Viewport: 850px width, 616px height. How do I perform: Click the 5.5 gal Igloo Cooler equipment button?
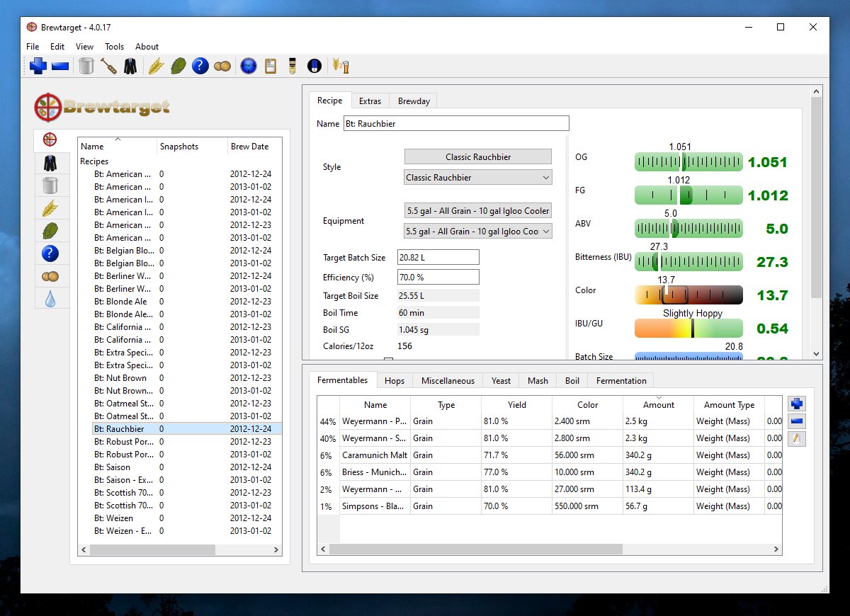pos(478,211)
